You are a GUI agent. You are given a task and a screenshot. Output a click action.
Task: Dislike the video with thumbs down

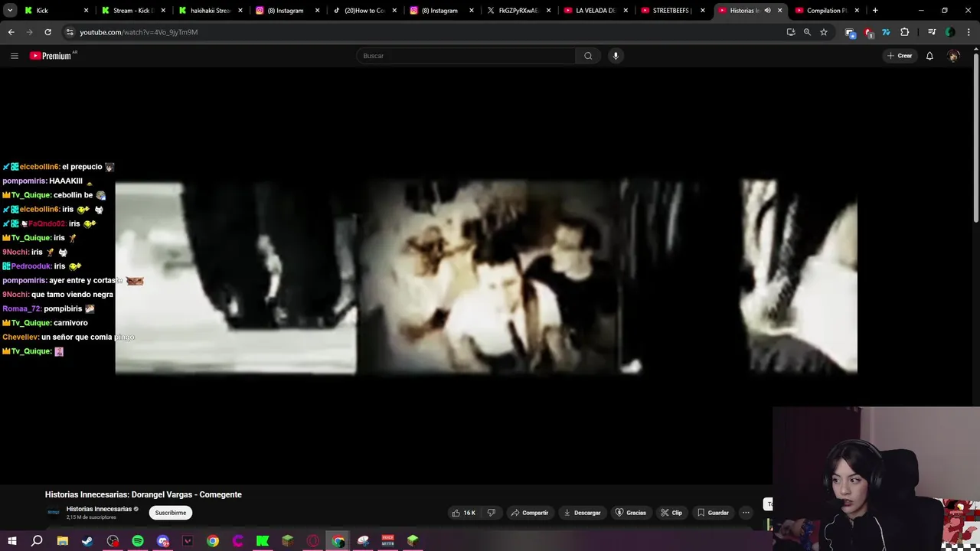pyautogui.click(x=492, y=513)
